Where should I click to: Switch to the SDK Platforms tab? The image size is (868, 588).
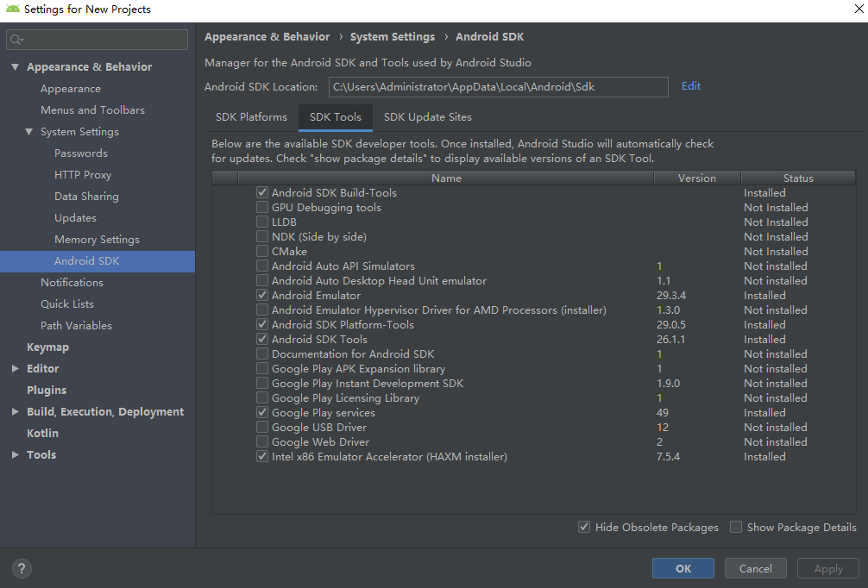pos(251,117)
